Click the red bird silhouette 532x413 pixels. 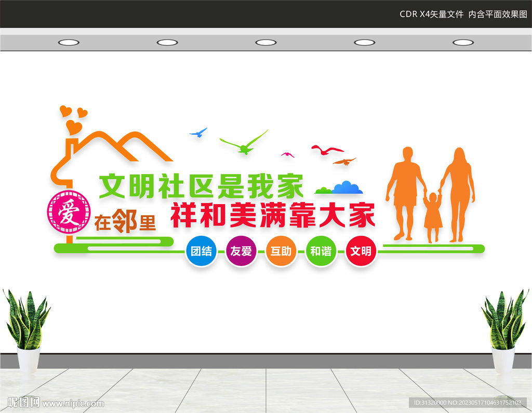327,150
